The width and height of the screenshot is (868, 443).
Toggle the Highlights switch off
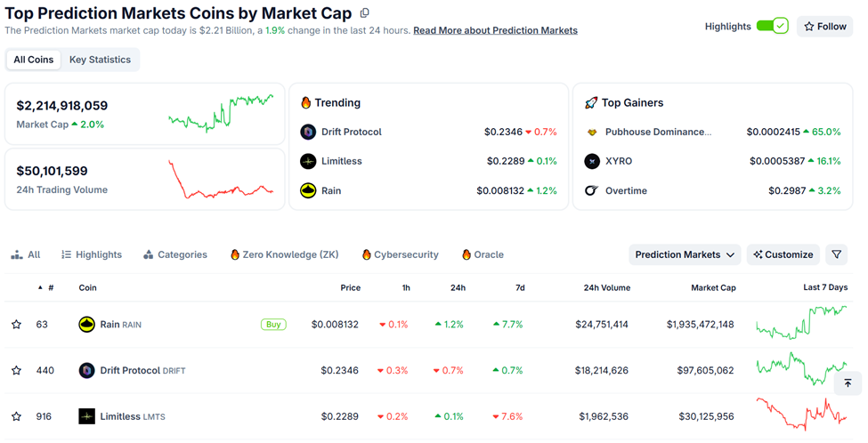point(772,26)
